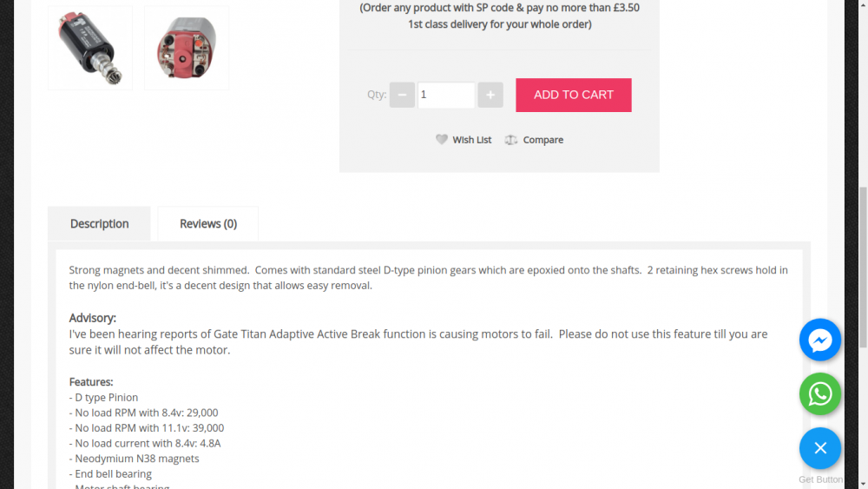The image size is (868, 489).
Task: Click the Features heading text
Action: tap(91, 382)
